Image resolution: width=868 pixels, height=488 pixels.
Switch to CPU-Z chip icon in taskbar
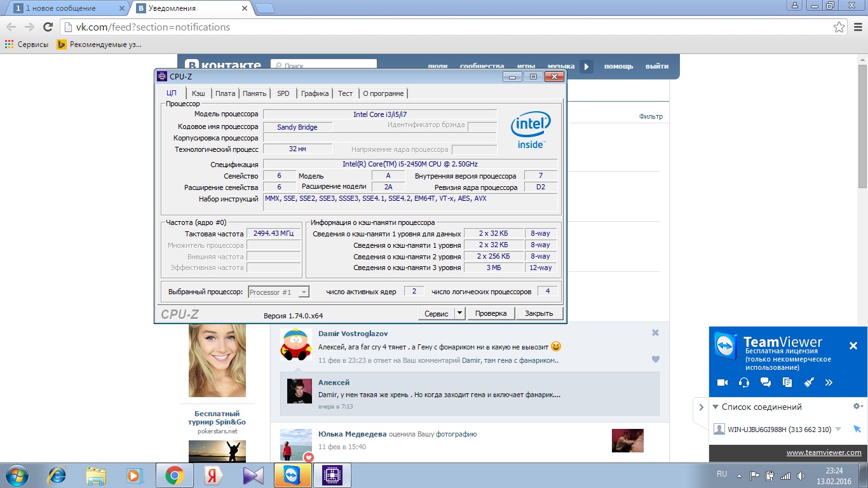click(x=332, y=475)
